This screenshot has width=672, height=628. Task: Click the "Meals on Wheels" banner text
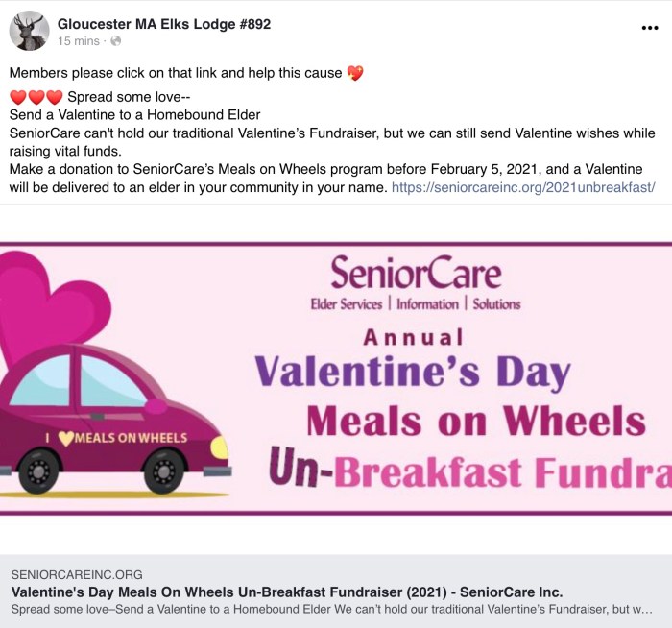475,421
